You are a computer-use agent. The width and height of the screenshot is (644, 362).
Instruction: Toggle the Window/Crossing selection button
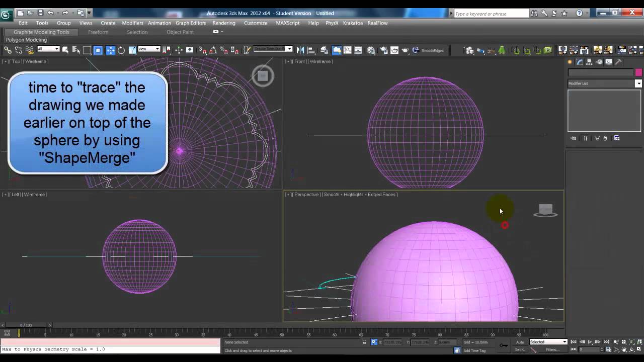tap(98, 50)
